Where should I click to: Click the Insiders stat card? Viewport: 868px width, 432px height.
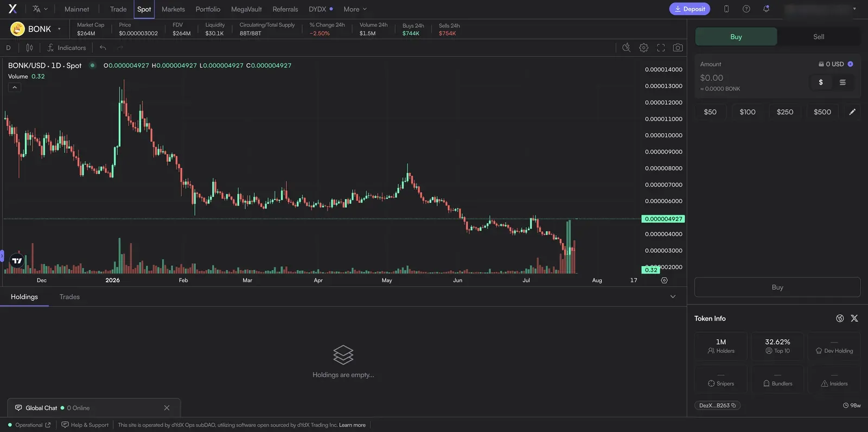coord(834,379)
